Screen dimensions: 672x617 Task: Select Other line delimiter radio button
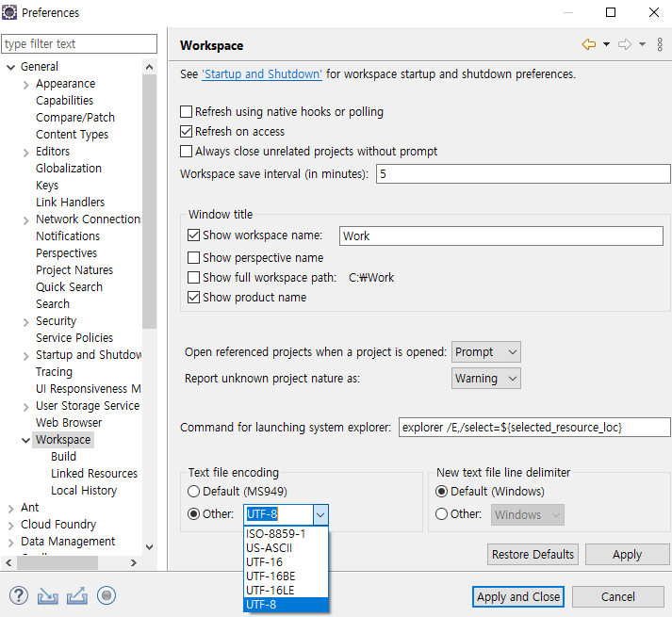pyautogui.click(x=441, y=513)
